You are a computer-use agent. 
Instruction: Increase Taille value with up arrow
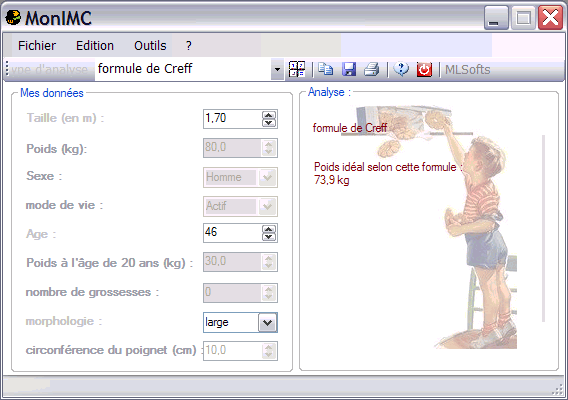268,115
